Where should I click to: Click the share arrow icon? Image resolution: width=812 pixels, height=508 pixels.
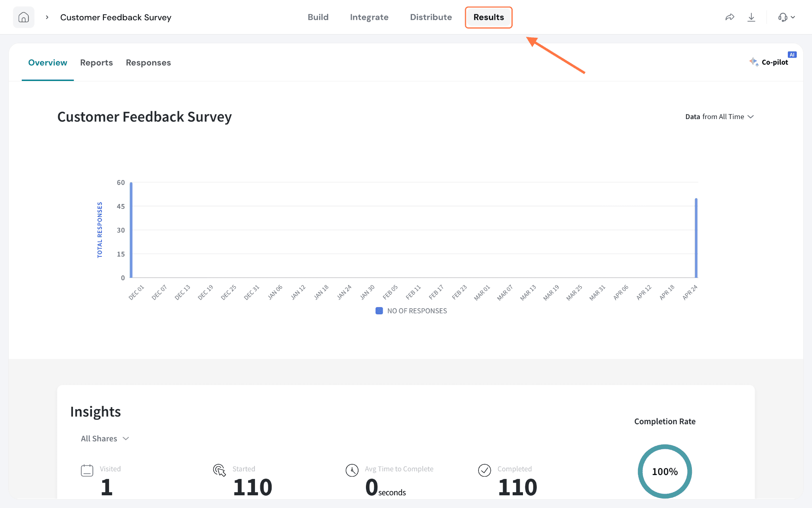click(x=730, y=17)
